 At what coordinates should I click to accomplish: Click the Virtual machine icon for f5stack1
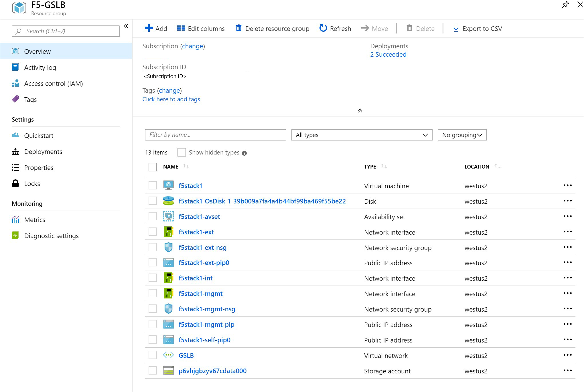pos(169,185)
